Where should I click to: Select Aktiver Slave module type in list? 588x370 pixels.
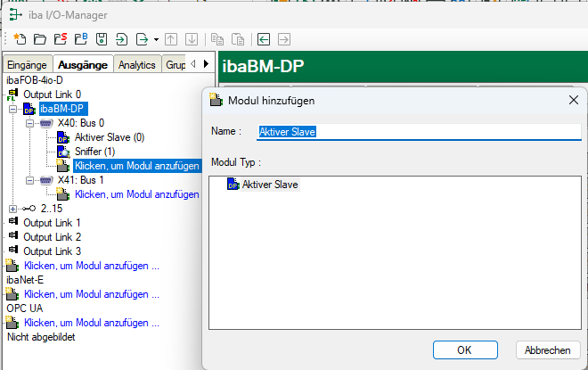click(x=270, y=185)
